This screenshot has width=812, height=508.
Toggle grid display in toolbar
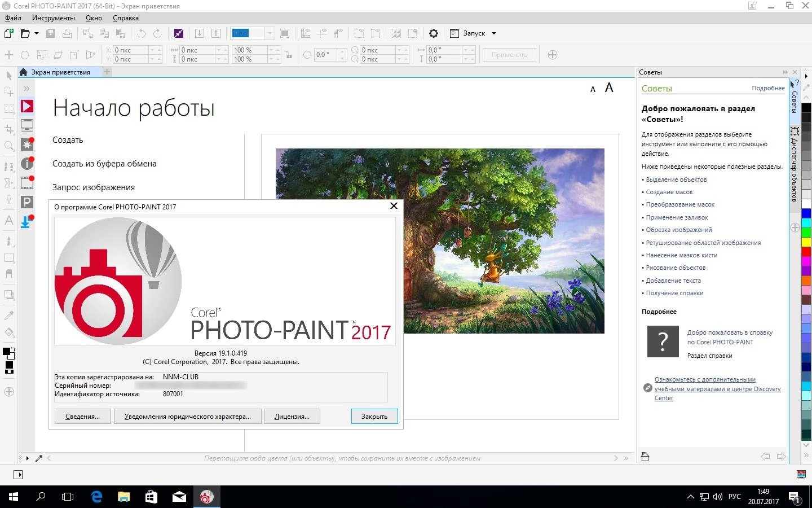321,33
